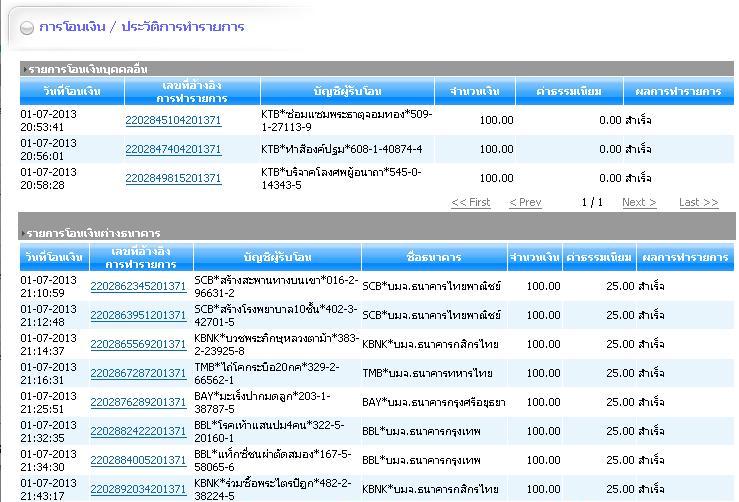Click the ชื่อธนาคาร column header
The image size is (739, 502).
click(x=434, y=257)
